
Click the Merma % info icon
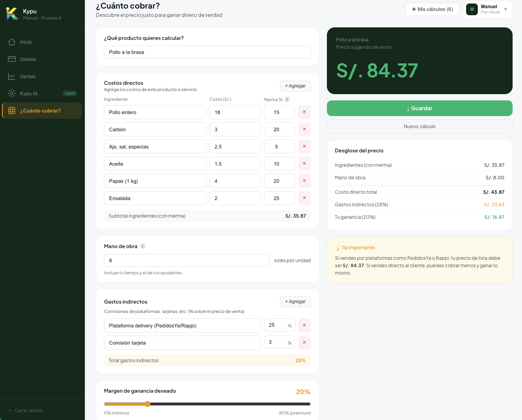point(287,99)
